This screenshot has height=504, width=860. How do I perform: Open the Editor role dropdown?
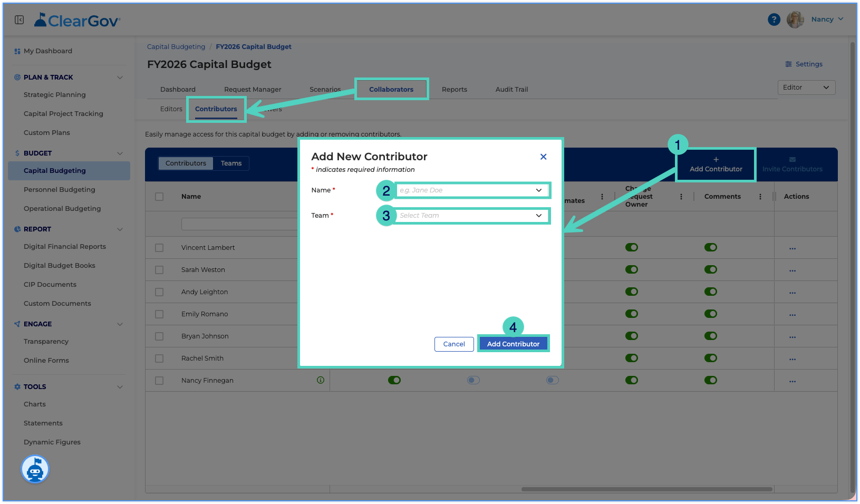(806, 88)
